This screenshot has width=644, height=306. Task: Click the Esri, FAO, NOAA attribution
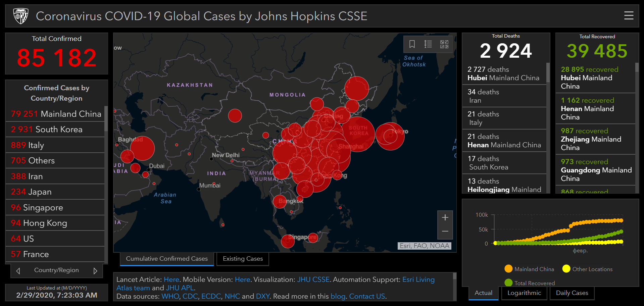tap(424, 246)
